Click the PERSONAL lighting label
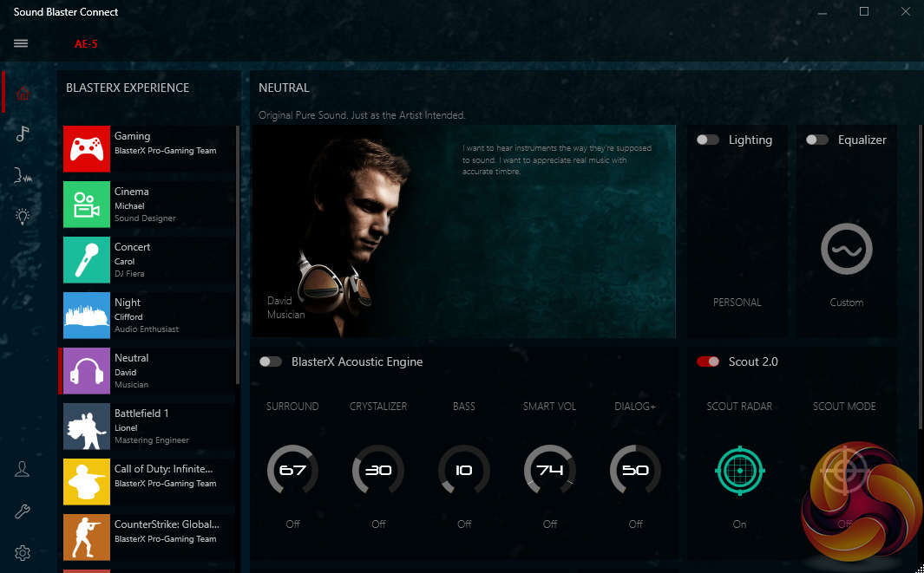 (x=737, y=303)
